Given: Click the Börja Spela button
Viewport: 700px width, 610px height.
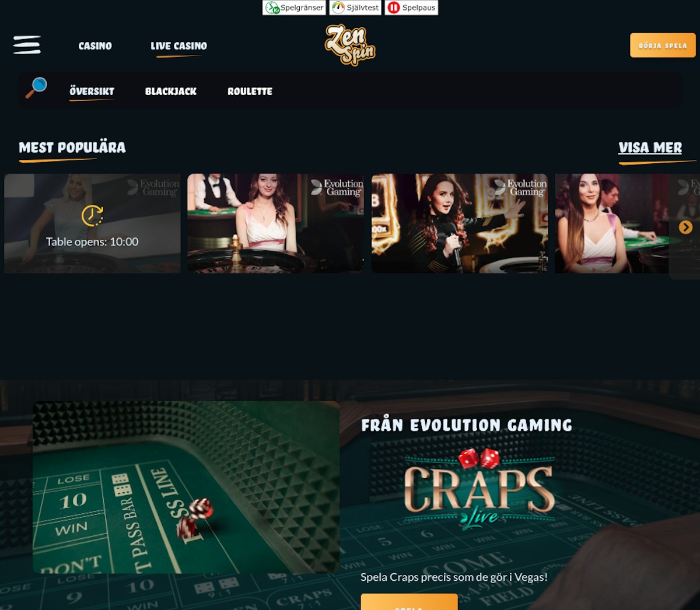Looking at the screenshot, I should 663,45.
